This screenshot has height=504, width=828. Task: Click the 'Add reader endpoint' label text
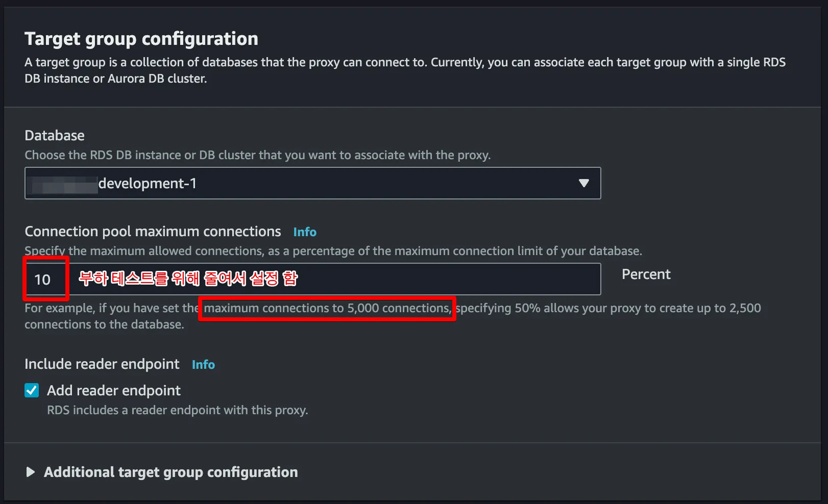113,391
